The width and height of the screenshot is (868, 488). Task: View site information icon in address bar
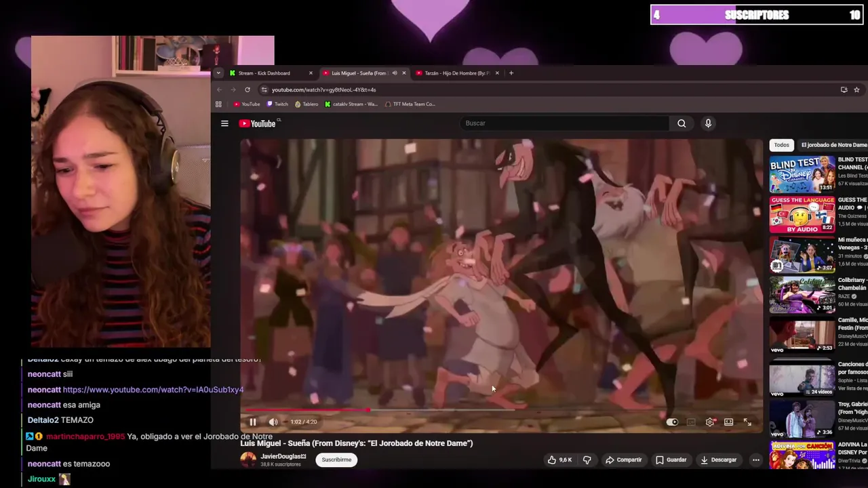(264, 89)
